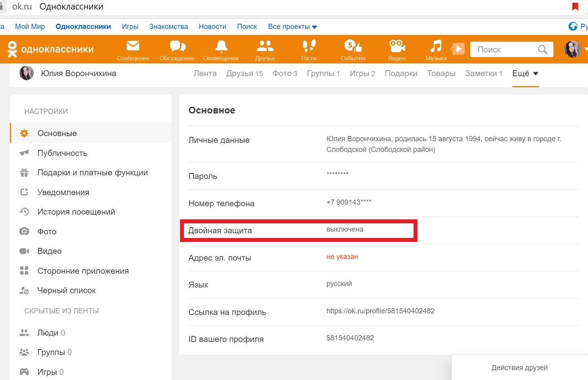Click the Одноклассники logo
588x380 pixels.
(50, 49)
